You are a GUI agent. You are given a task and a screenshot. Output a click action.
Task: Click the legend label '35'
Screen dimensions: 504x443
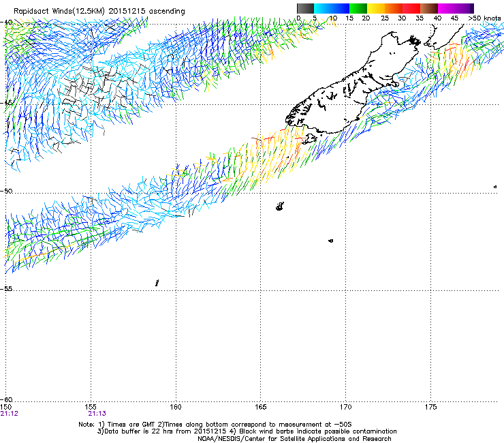click(x=420, y=18)
